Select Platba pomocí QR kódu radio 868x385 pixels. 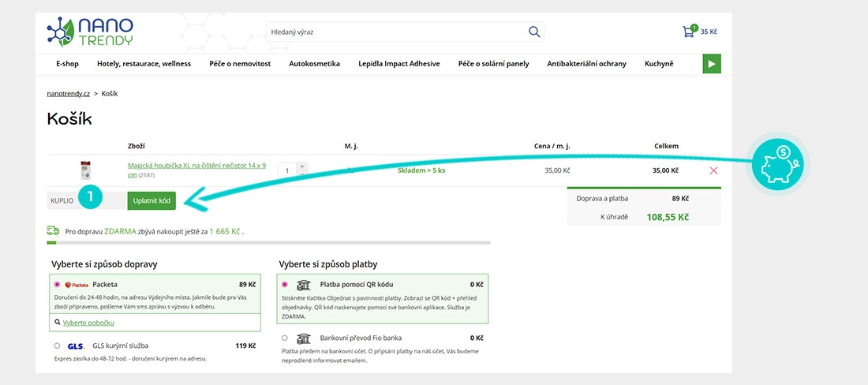[x=285, y=284]
